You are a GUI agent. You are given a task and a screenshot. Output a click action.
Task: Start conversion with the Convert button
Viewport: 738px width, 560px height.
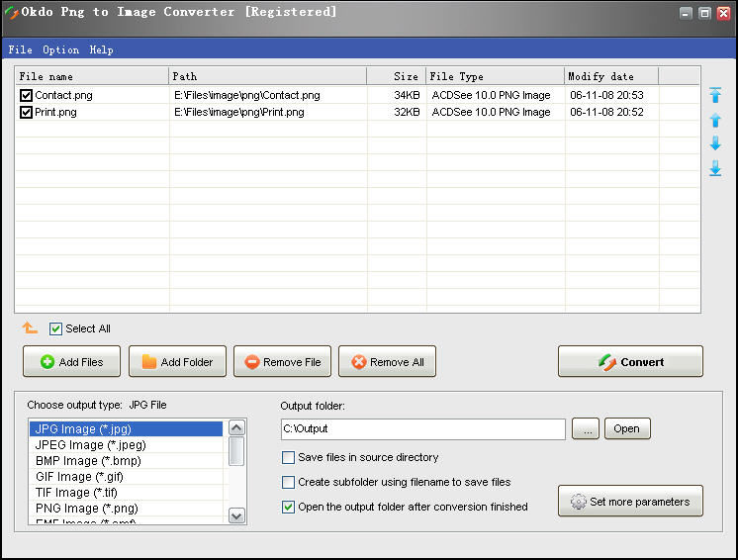pos(631,361)
